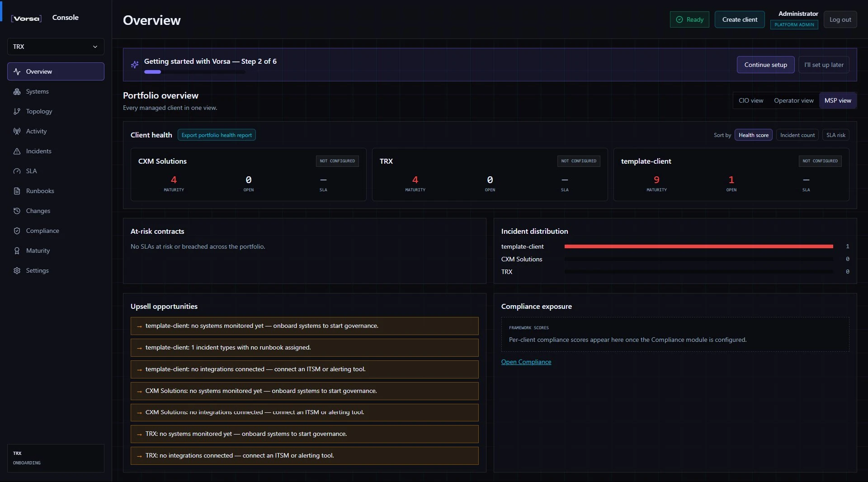Click the Vorsa logo
This screenshot has height=482, width=868.
coord(26,18)
